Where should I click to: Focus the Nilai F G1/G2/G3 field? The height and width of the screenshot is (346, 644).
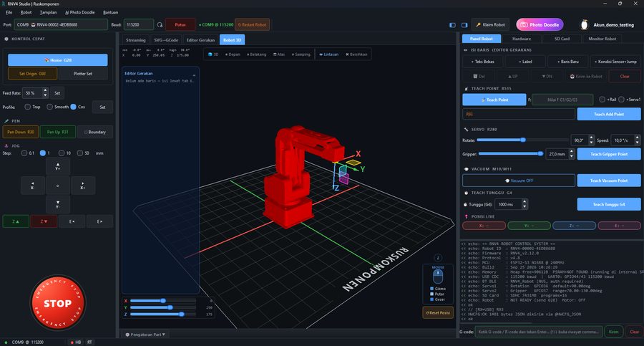coord(562,100)
